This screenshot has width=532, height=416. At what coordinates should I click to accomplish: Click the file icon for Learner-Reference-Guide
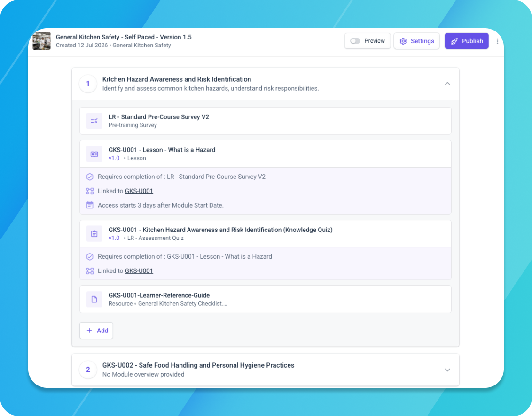pyautogui.click(x=94, y=300)
